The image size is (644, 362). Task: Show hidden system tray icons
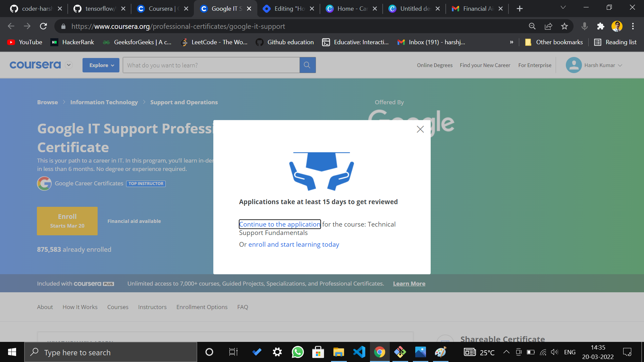506,352
